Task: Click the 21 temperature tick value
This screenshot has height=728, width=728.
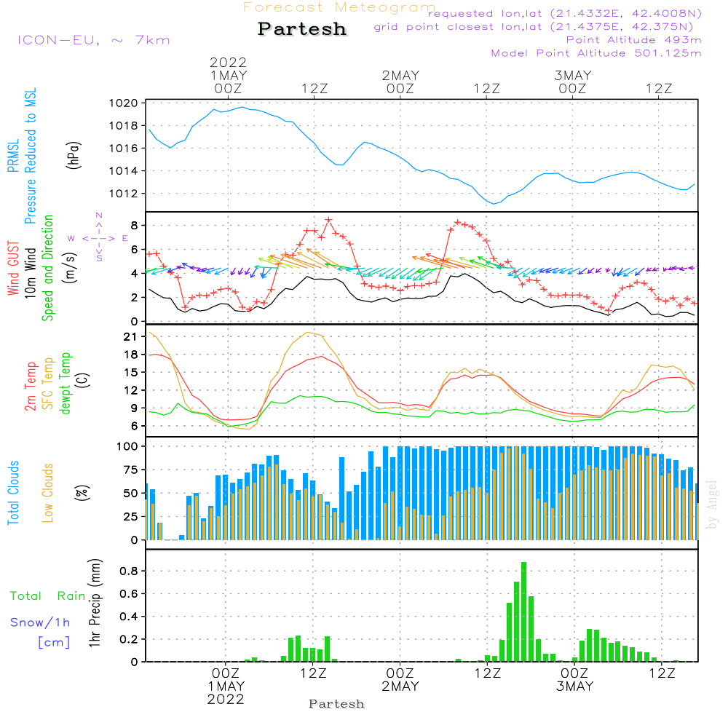Action: [131, 337]
